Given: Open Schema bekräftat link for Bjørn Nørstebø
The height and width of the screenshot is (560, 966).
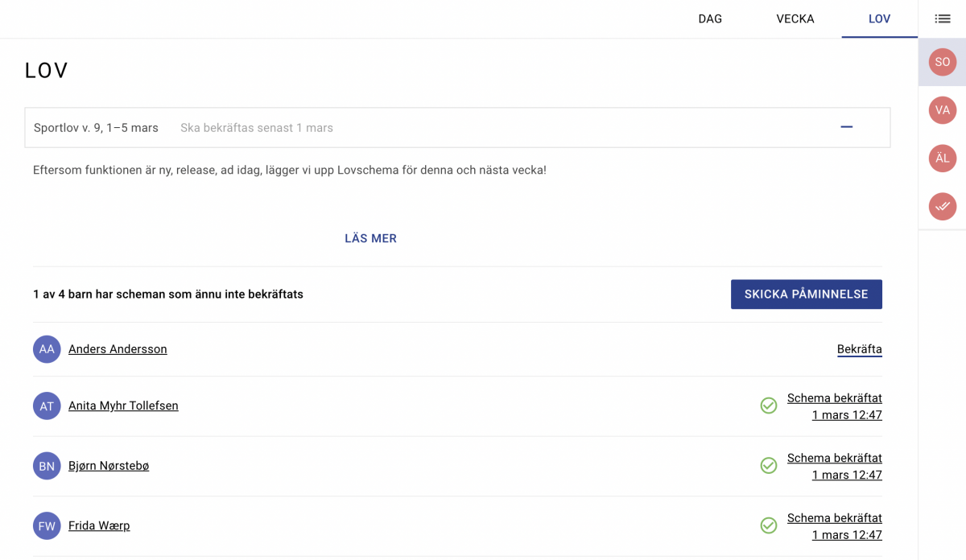Looking at the screenshot, I should click(x=835, y=467).
